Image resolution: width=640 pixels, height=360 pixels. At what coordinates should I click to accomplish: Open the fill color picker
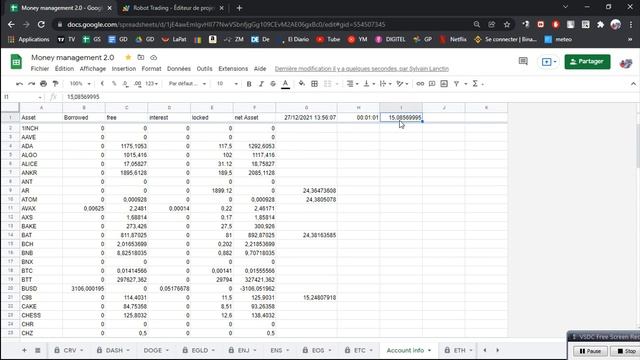302,84
